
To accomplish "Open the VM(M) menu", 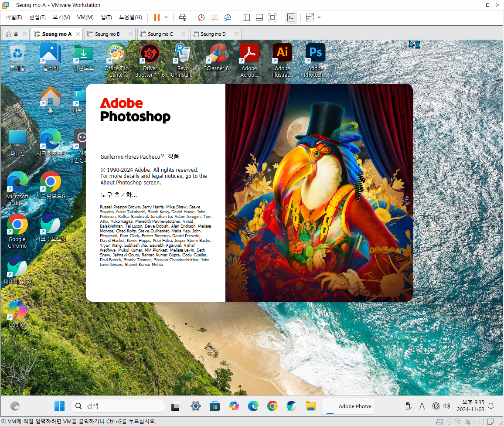I will (85, 17).
